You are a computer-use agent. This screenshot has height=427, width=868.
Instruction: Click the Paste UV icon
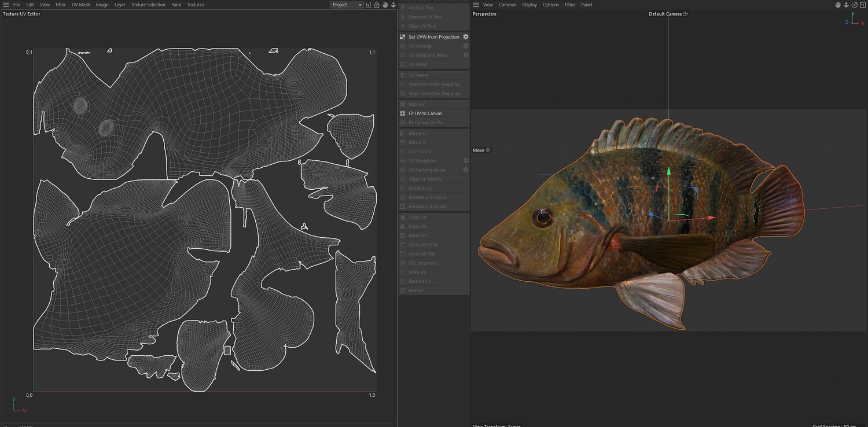click(403, 226)
